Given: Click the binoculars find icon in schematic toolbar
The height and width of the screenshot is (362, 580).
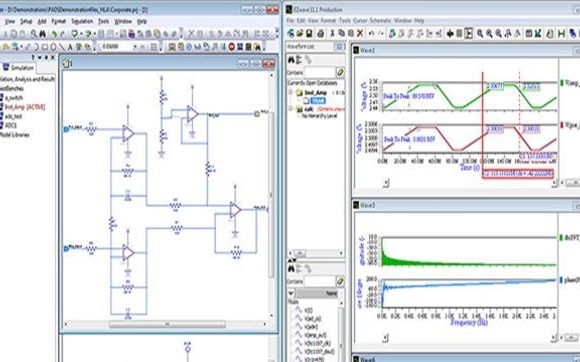Looking at the screenshot, I should [x=43, y=34].
